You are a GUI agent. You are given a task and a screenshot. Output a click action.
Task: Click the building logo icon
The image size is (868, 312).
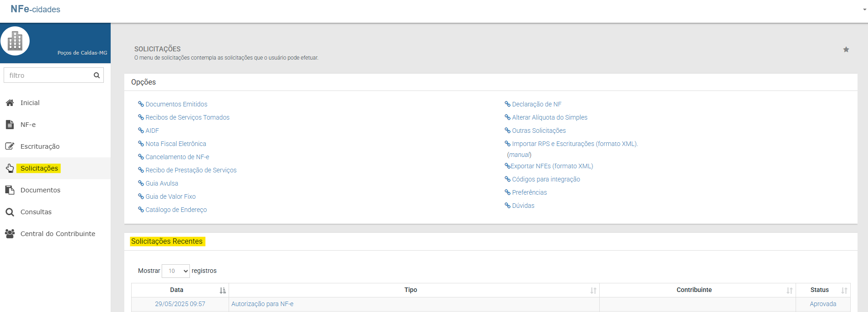click(15, 41)
